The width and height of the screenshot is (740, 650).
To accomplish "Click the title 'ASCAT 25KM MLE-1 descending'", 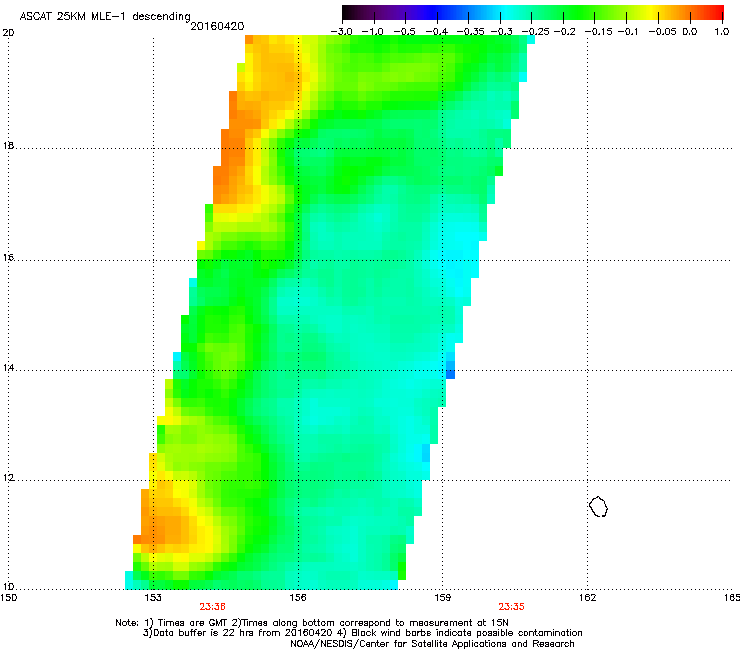I will tap(105, 17).
